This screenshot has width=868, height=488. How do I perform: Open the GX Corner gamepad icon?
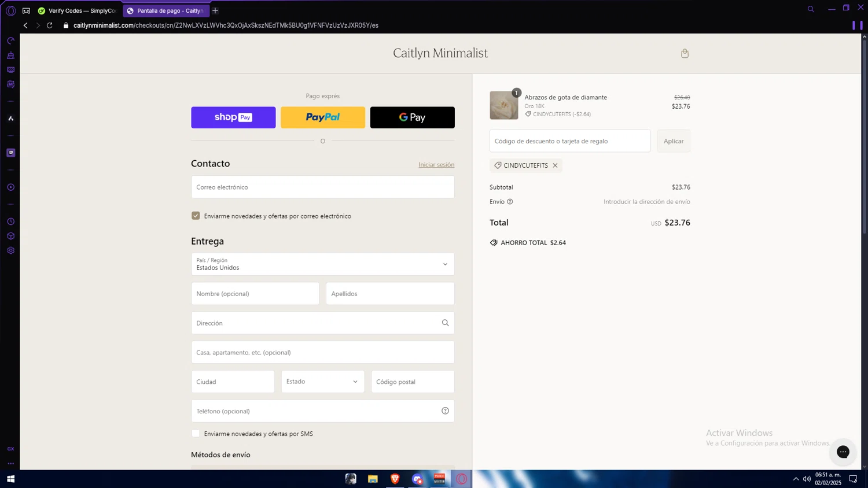26,10
